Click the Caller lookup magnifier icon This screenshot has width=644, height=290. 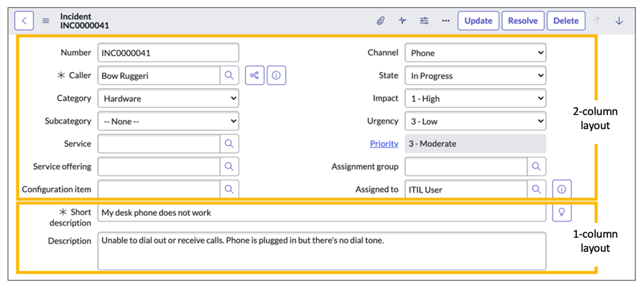point(229,75)
